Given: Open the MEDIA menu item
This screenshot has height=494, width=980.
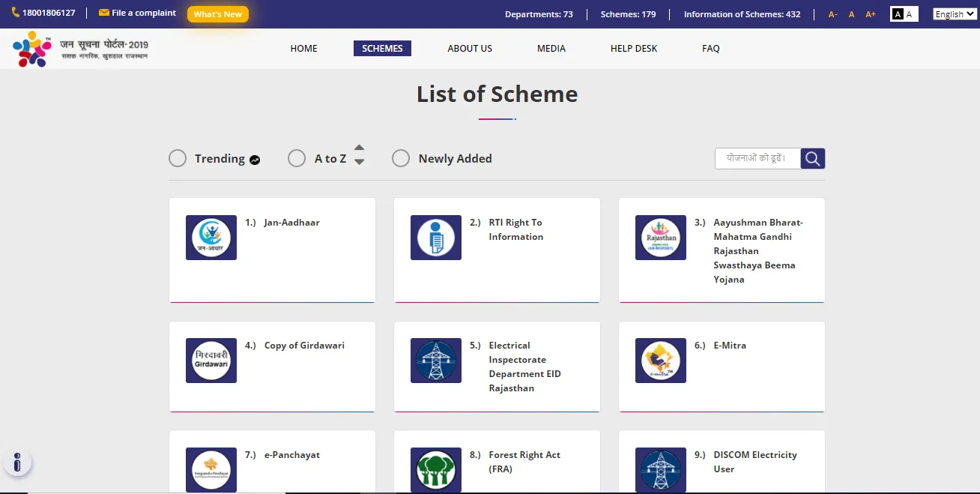Looking at the screenshot, I should [x=551, y=49].
